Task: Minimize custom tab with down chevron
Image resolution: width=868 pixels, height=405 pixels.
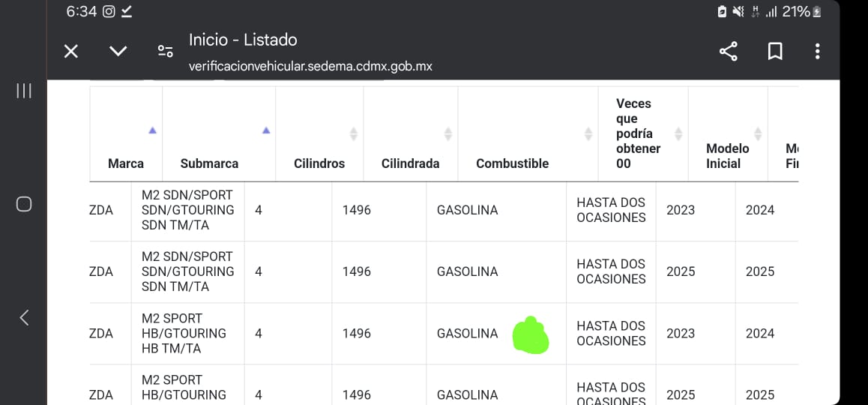Action: click(x=118, y=52)
